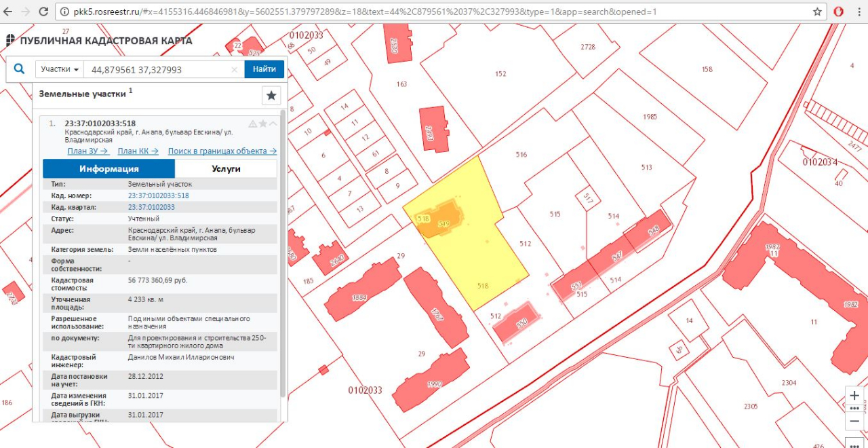This screenshot has width=868, height=448.
Task: Switch to the Информация tab
Action: pos(108,168)
